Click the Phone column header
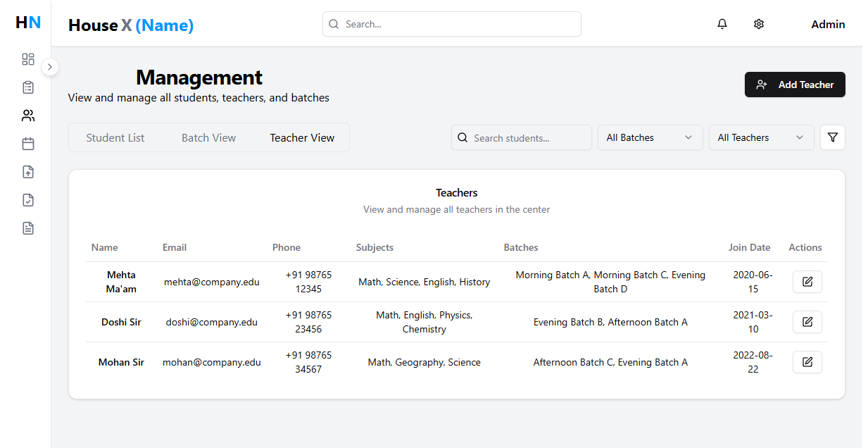This screenshot has width=868, height=448. (x=287, y=247)
